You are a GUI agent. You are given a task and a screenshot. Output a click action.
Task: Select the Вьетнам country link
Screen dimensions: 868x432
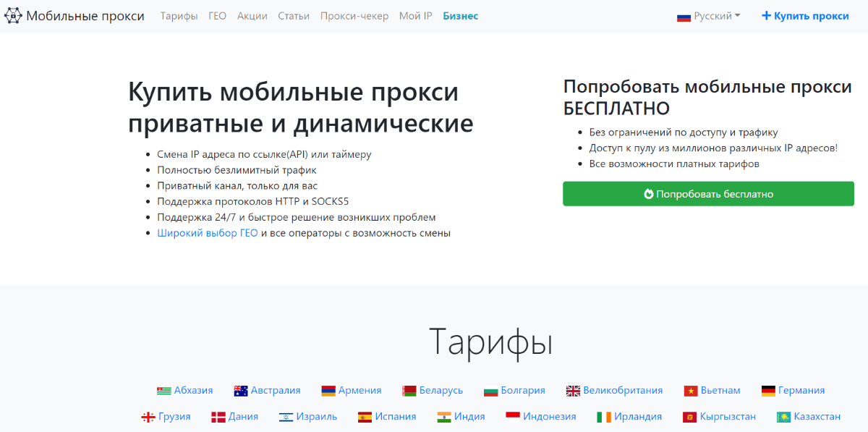pos(720,391)
